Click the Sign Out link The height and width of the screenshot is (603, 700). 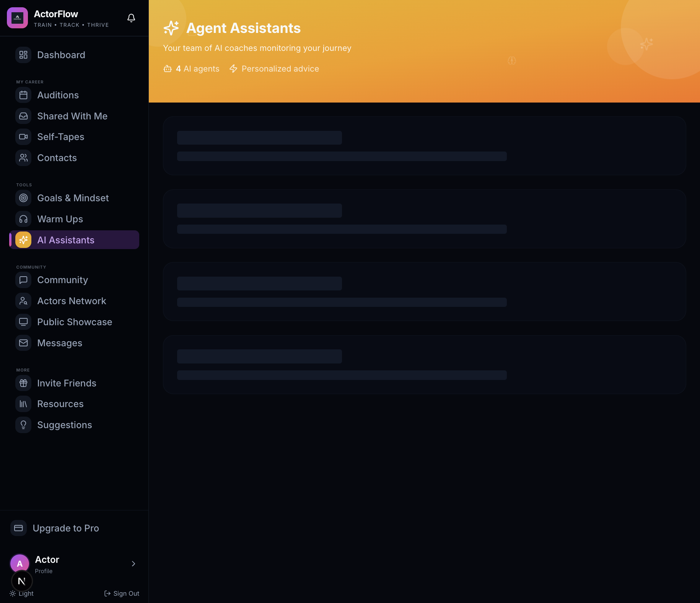(x=122, y=593)
